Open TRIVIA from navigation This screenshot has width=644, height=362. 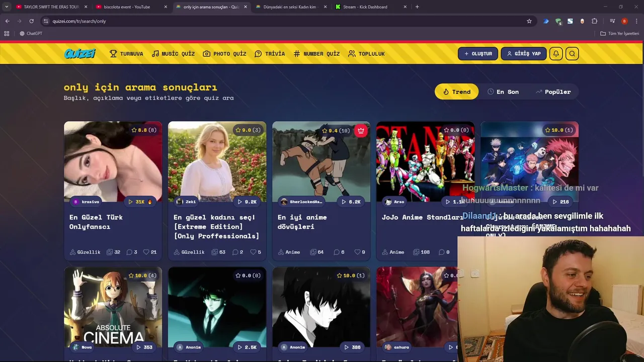270,54
